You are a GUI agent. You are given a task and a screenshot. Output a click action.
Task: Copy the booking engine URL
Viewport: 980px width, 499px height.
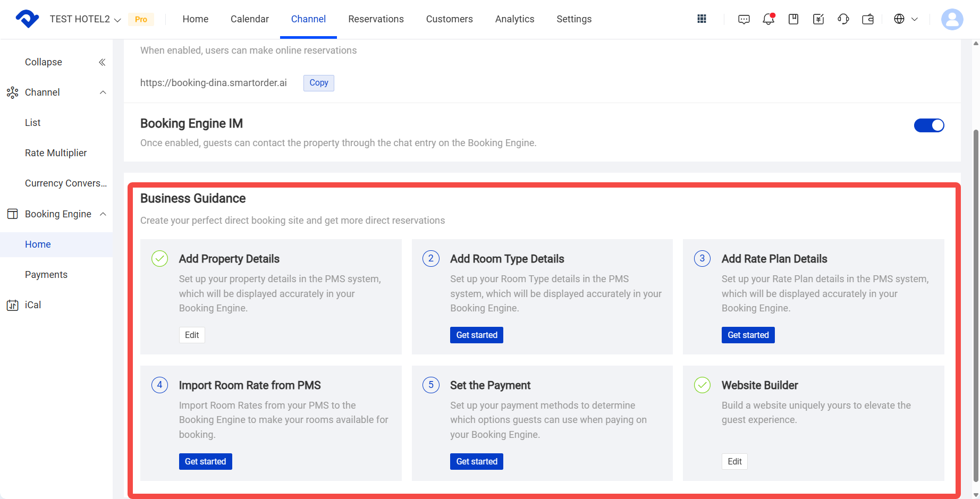[x=319, y=83]
